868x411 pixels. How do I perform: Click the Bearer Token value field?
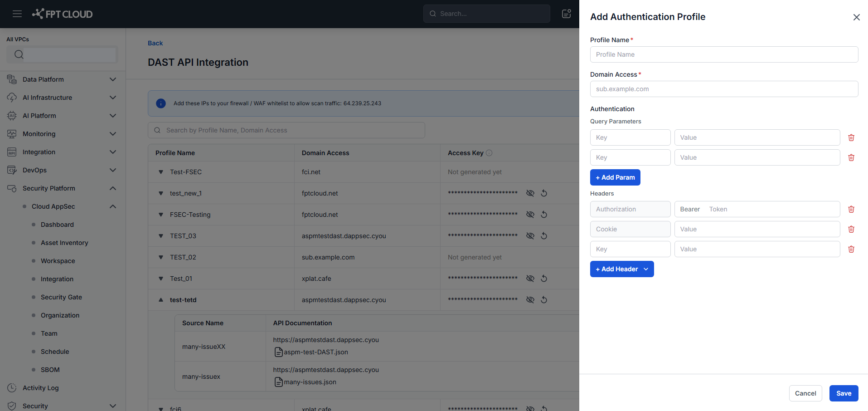coord(757,209)
